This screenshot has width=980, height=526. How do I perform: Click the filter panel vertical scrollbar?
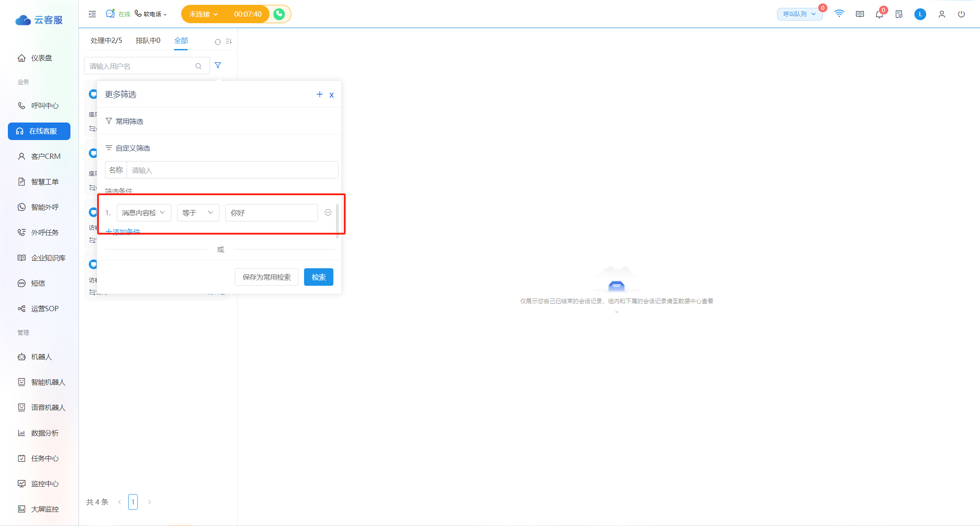point(337,221)
